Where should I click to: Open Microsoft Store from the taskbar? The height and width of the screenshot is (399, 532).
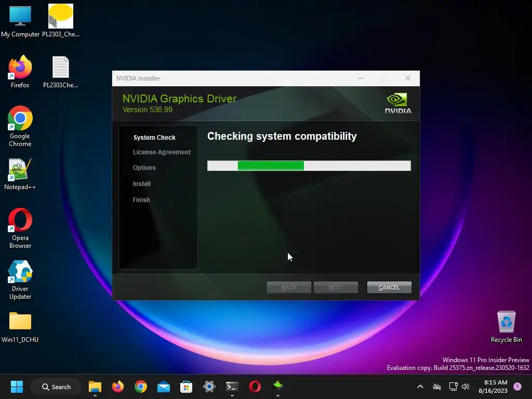point(187,387)
